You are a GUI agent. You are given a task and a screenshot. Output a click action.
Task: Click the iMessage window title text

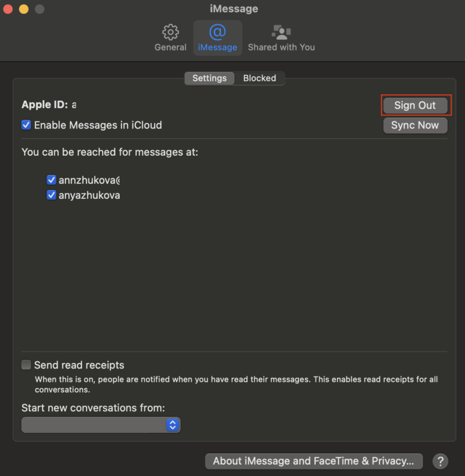pos(234,9)
